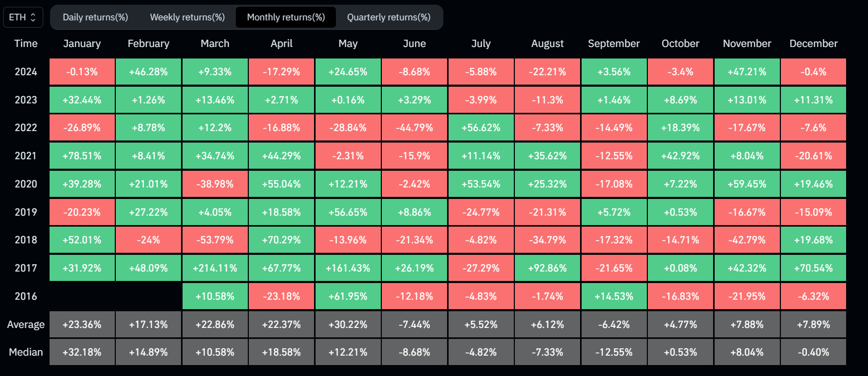Click the +30.22% May average cell
The height and width of the screenshot is (376, 868).
tap(348, 324)
